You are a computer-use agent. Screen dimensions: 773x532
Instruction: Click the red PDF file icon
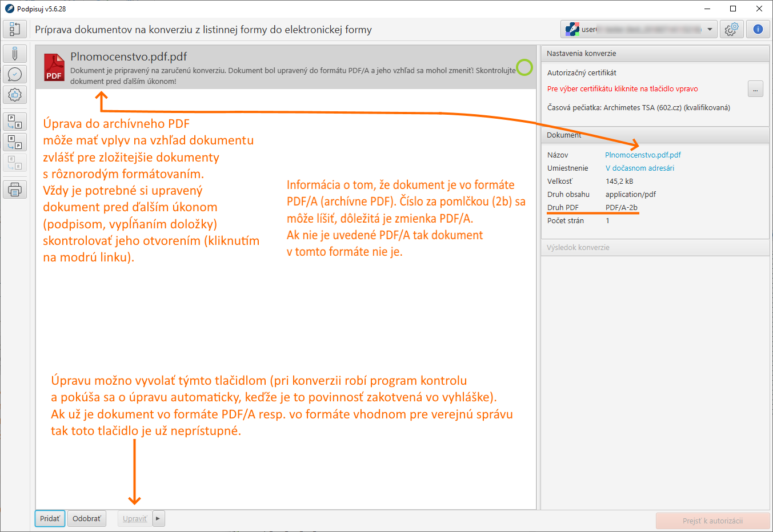click(x=54, y=67)
